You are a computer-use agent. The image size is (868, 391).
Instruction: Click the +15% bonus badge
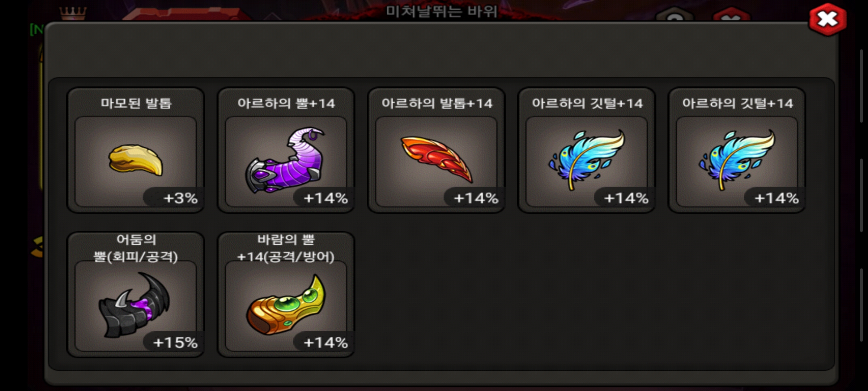point(175,342)
